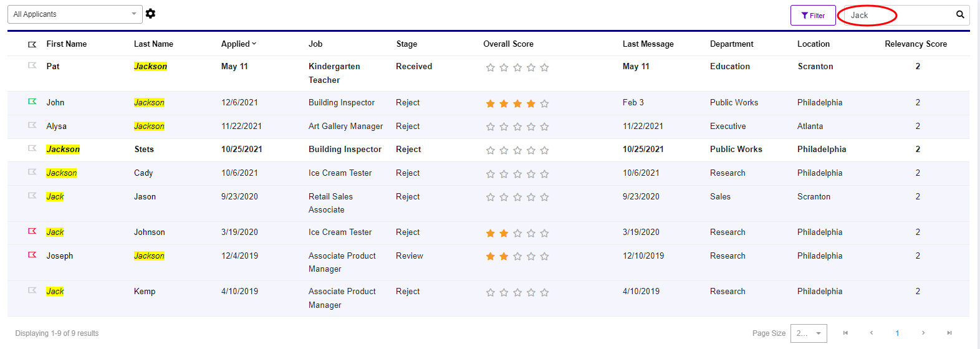This screenshot has height=349, width=980.
Task: Sort by Last Message column header
Action: (x=648, y=44)
